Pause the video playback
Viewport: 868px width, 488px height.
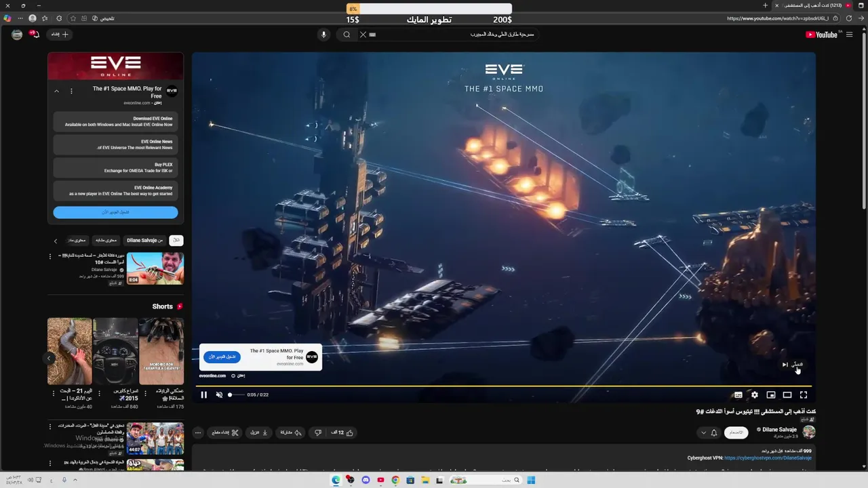203,394
